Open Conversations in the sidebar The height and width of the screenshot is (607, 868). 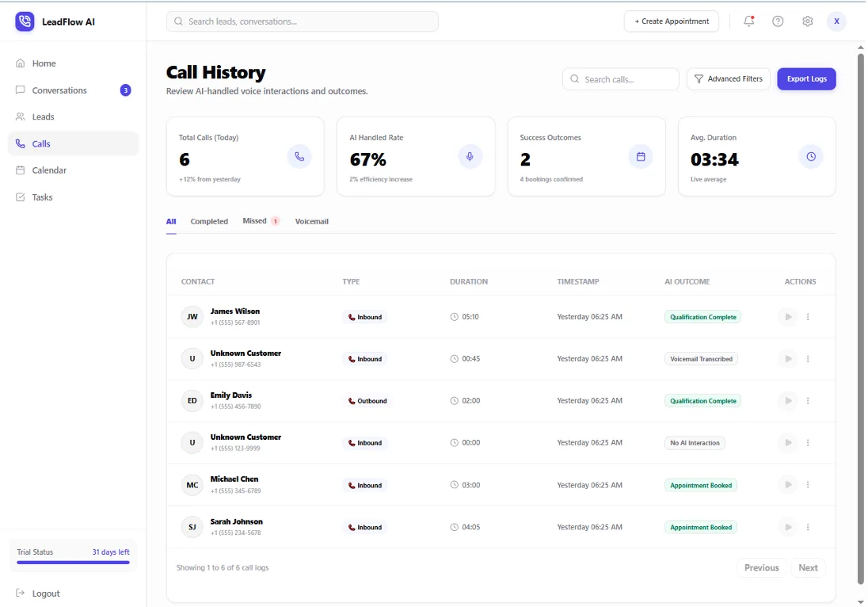pos(73,90)
